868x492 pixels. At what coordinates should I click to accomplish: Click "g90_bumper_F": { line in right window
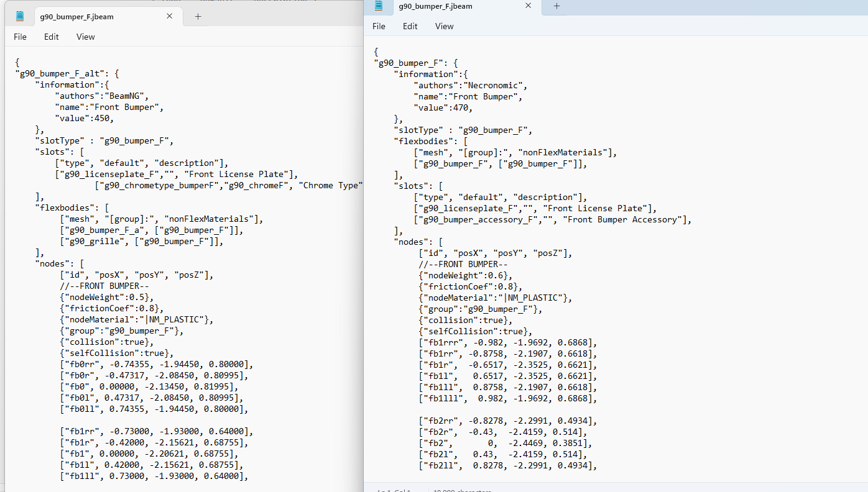(416, 63)
